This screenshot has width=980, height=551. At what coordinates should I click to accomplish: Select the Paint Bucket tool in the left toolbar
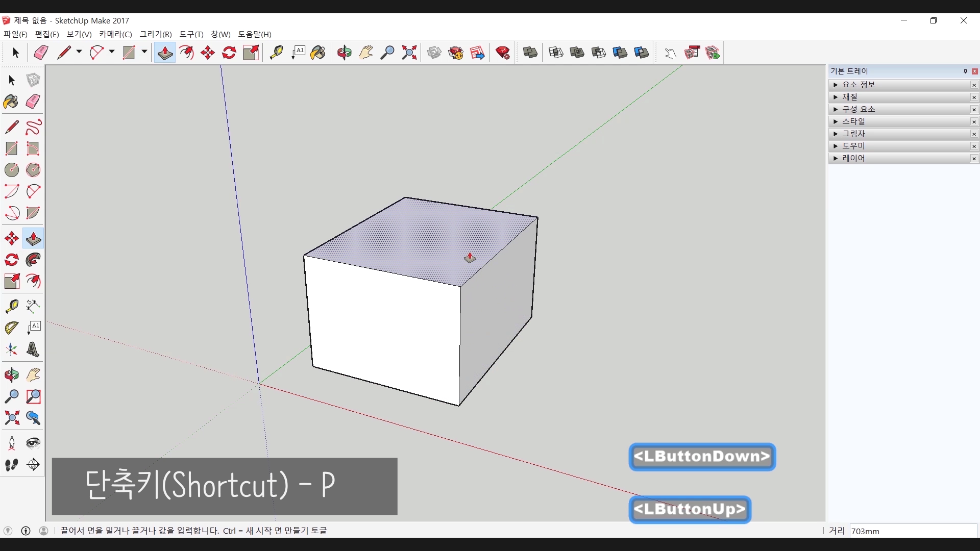click(x=11, y=102)
